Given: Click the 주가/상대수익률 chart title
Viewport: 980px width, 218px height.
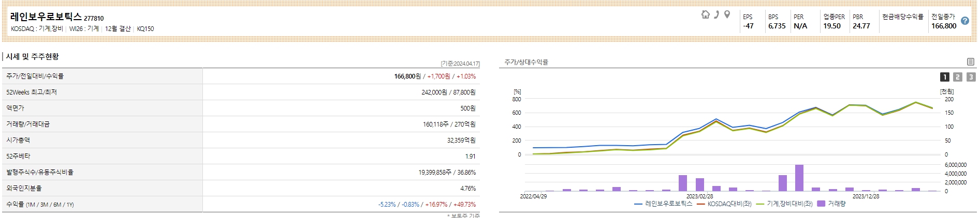Looking at the screenshot, I should point(526,62).
